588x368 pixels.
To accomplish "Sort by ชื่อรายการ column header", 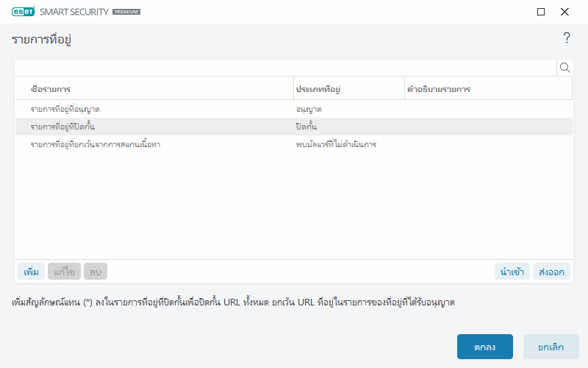I will click(x=154, y=89).
